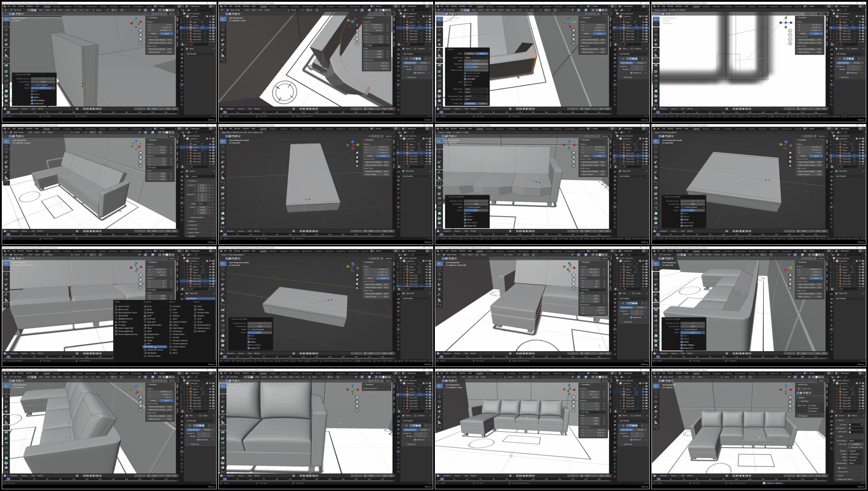
Task: Choose the Custom profile type in the Bevel panel
Action: tap(482, 103)
